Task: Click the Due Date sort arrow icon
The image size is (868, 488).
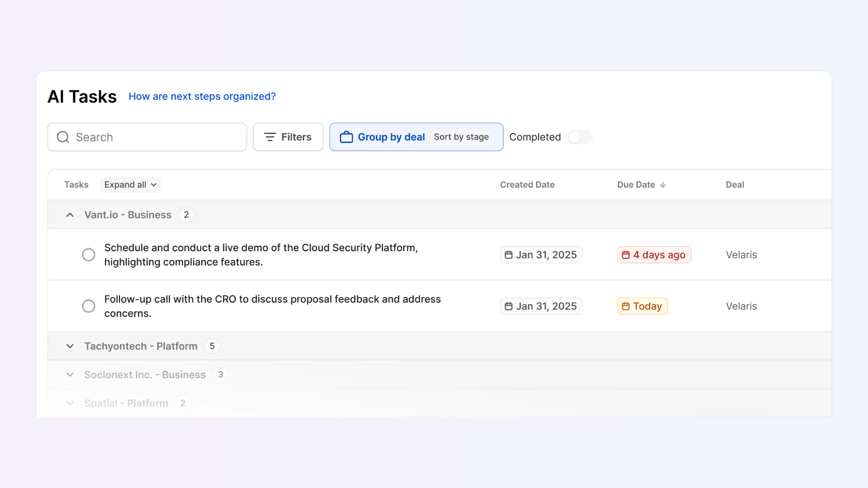Action: coord(663,185)
